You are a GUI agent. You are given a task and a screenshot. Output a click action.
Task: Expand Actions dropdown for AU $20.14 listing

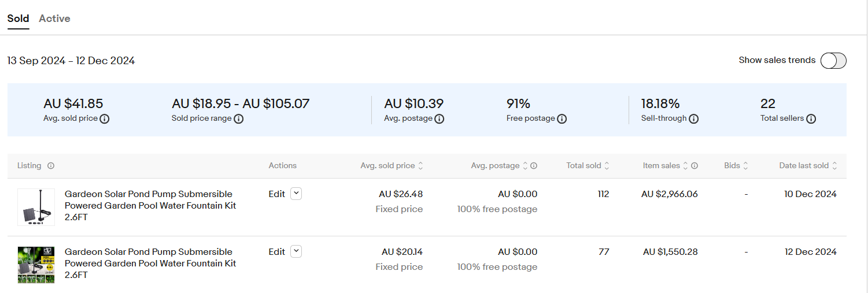pyautogui.click(x=296, y=251)
